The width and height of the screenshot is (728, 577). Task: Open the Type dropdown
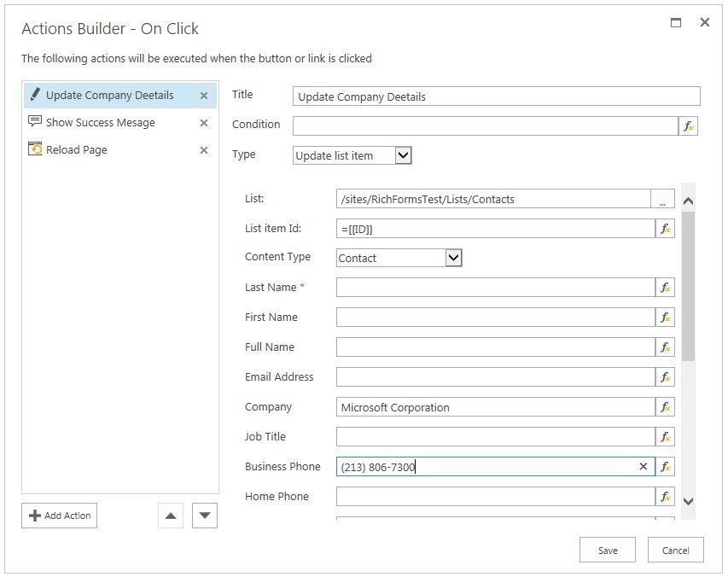(x=404, y=155)
